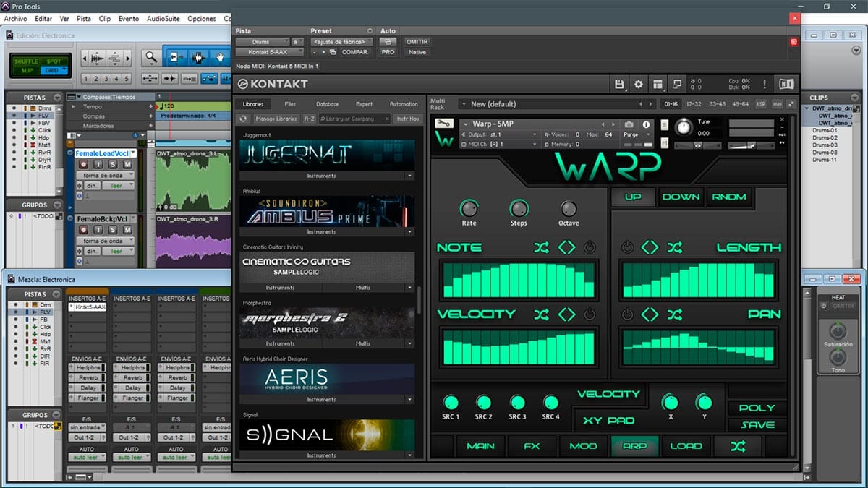Open Ambius Instruments dropdown arrow

pos(410,232)
